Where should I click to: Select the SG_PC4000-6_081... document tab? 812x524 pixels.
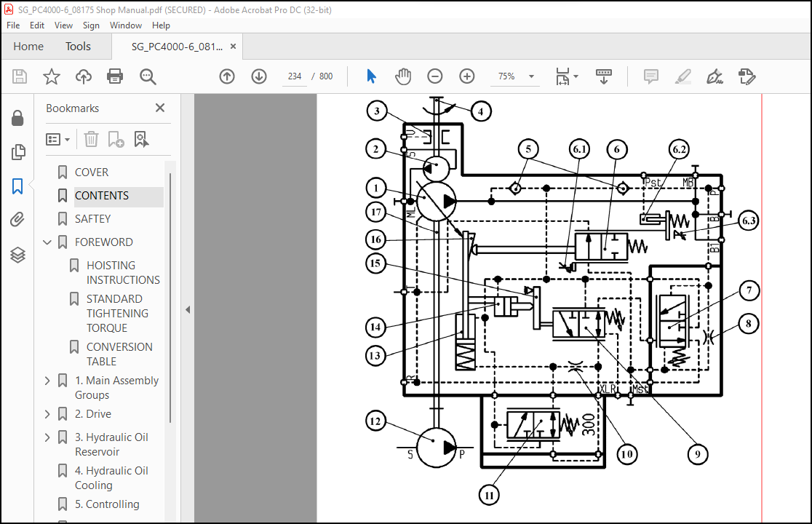coord(177,47)
